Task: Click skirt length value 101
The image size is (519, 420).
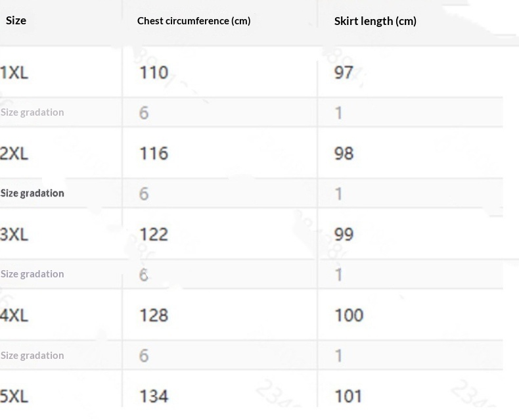Action: click(x=348, y=396)
